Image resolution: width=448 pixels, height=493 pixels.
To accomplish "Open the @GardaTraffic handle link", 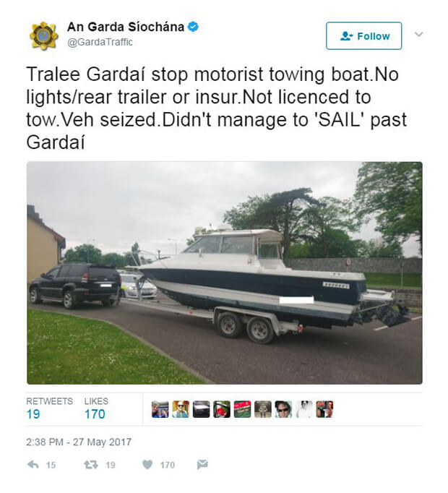I will (x=100, y=42).
